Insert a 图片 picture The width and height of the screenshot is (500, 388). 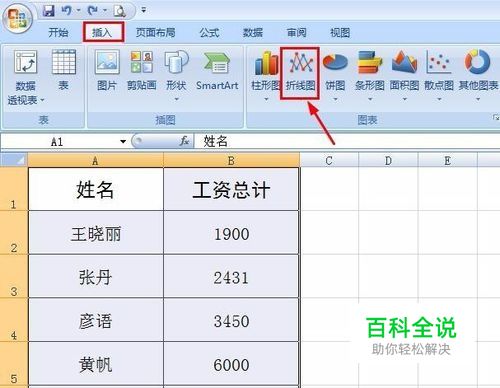coord(107,70)
